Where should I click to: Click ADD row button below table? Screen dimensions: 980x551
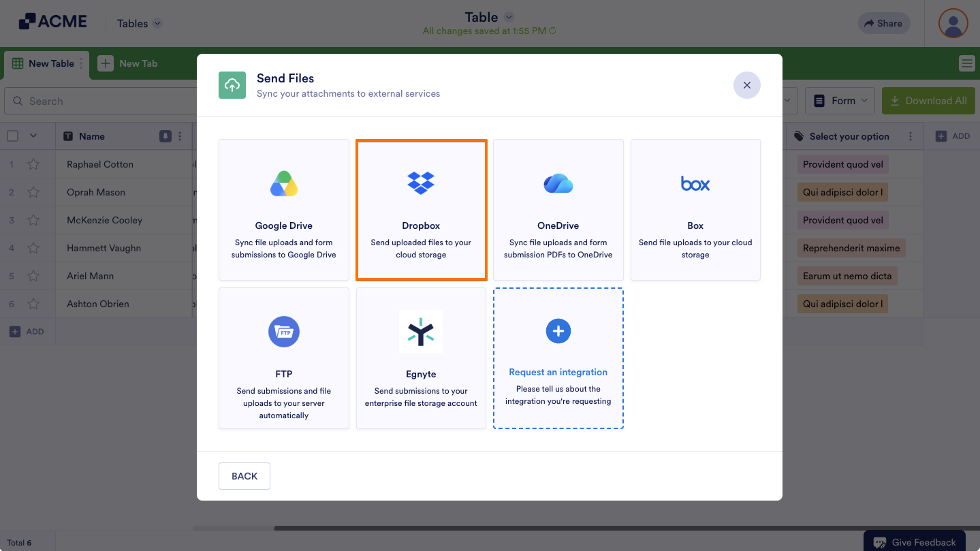tap(27, 332)
